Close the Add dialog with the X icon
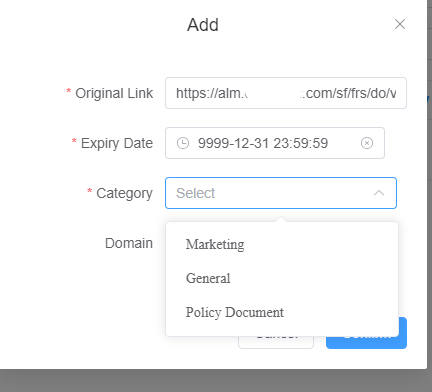 tap(400, 24)
